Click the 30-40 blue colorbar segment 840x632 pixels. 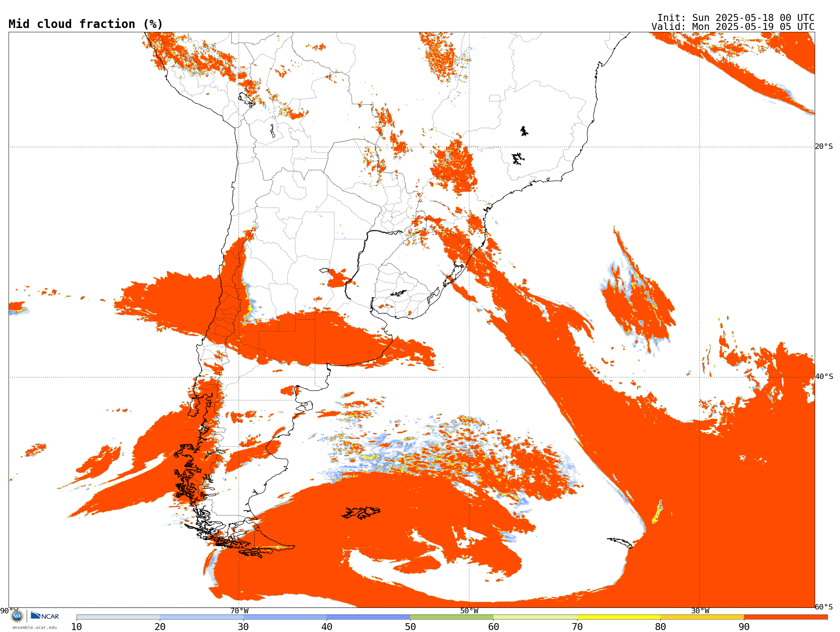(x=285, y=617)
